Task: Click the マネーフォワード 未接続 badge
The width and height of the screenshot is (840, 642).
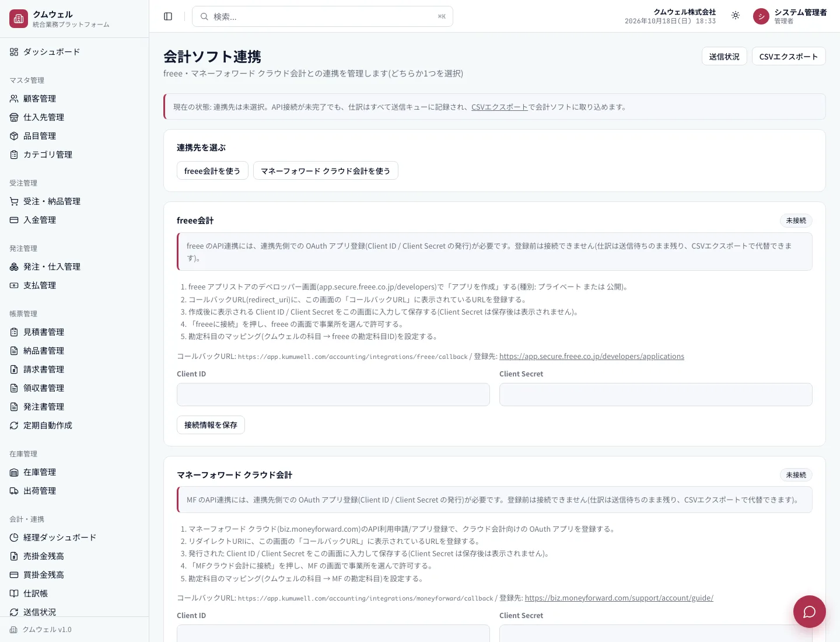Action: coord(796,475)
